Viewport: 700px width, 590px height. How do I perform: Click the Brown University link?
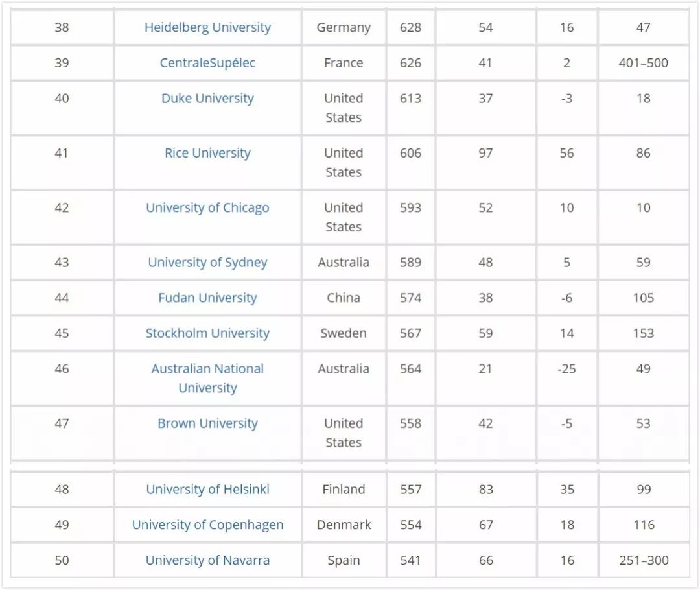tap(207, 423)
